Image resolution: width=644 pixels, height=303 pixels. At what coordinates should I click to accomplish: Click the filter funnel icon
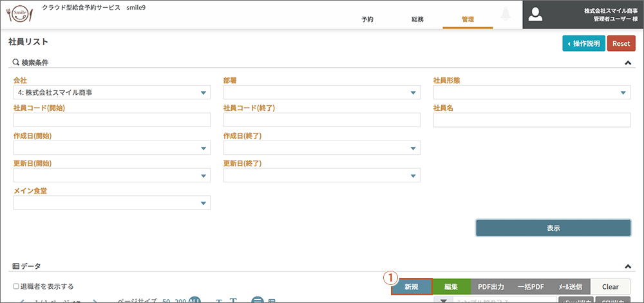click(x=443, y=300)
